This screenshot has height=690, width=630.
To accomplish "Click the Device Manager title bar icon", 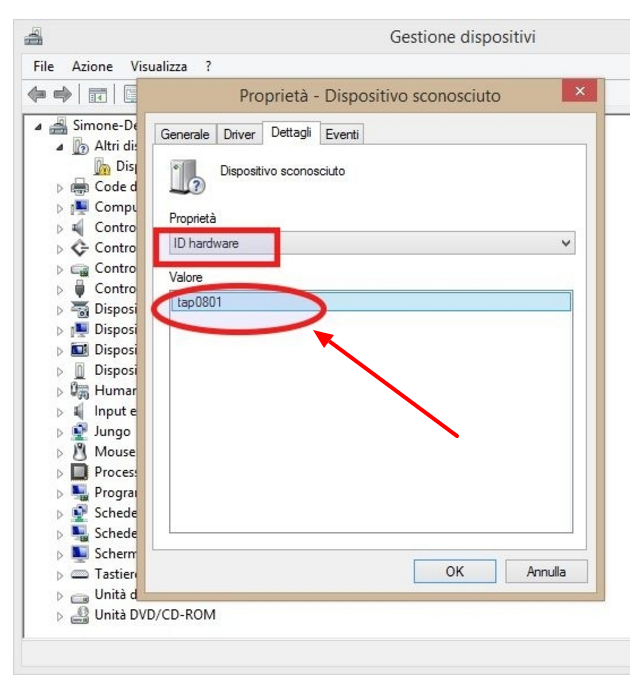I will pos(33,37).
